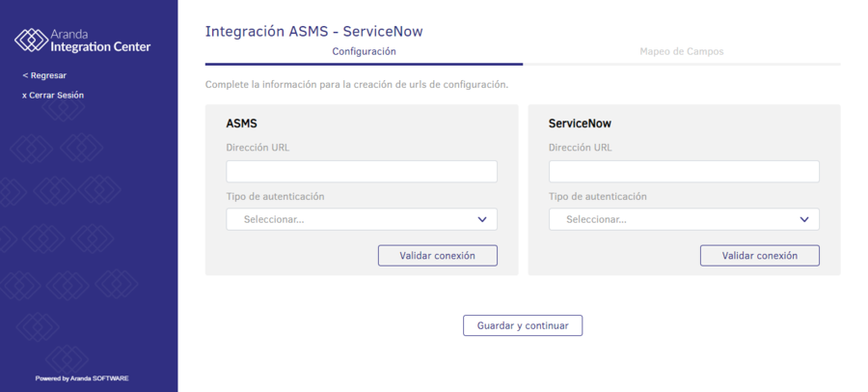Focus the ASMS Dirección URL field

click(x=362, y=171)
